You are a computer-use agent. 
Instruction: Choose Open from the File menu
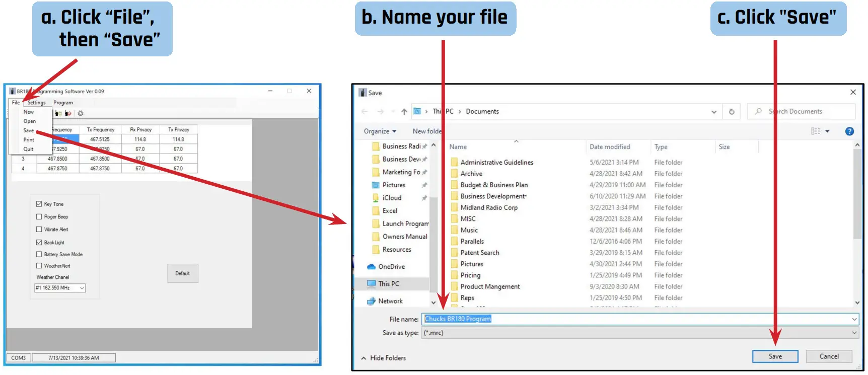(30, 121)
